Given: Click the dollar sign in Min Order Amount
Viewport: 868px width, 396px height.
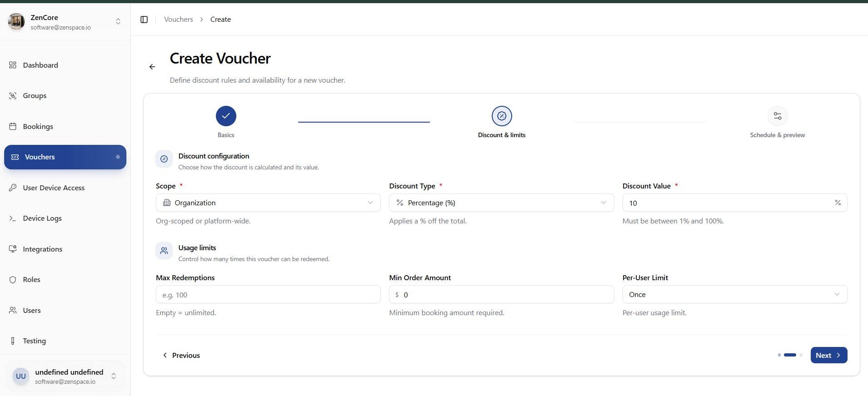Looking at the screenshot, I should pos(397,295).
